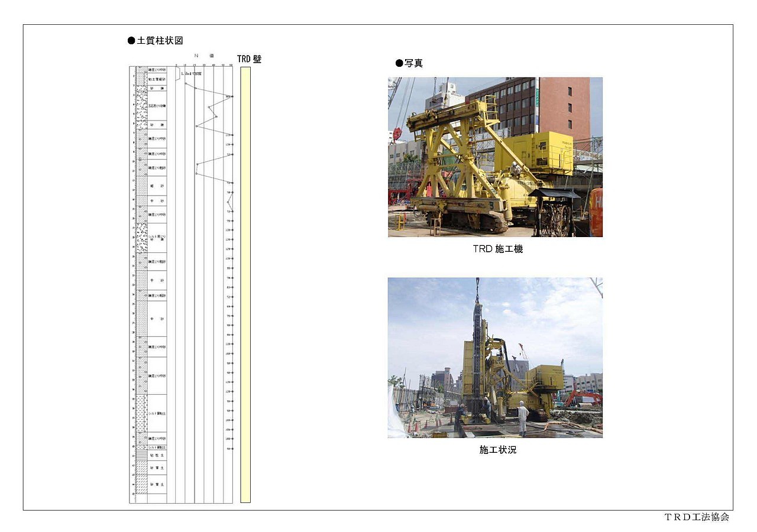This screenshot has width=757, height=532.
Task: Click the 写真 section heading
Action: (x=413, y=63)
